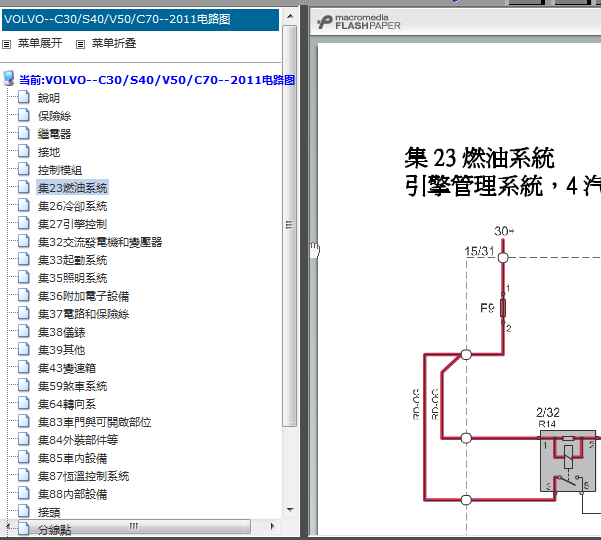Viewport: 601px width, 540px height.
Task: Click the sidebar vertical scrollbar down arrow
Action: 290,510
